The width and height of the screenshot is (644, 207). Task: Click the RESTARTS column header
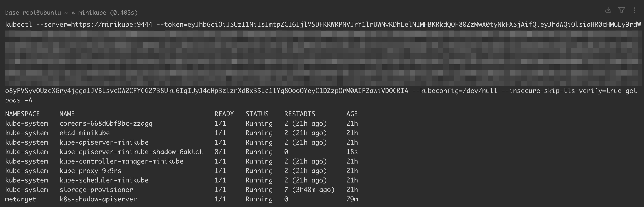300,114
